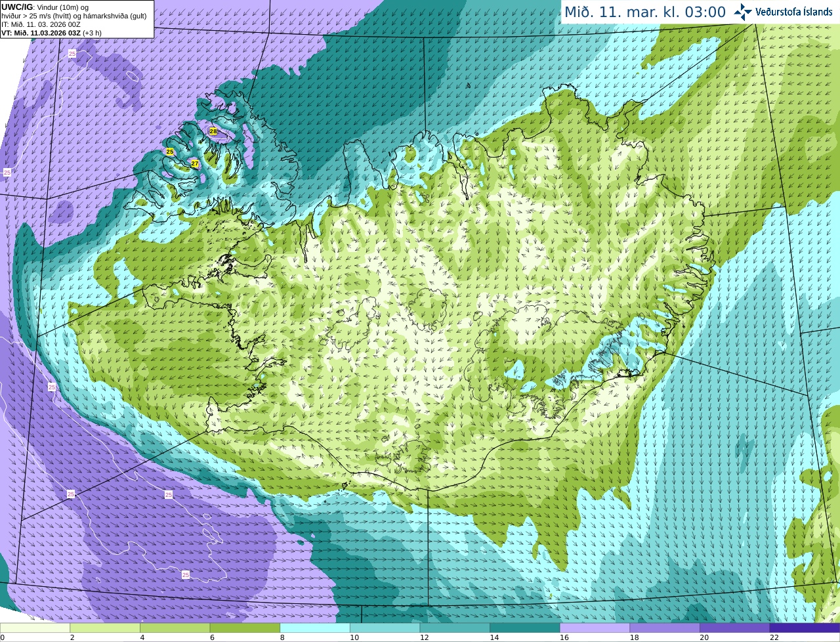Select the dark teal 14–16 m/s legend swatch
The width and height of the screenshot is (840, 642).
(x=524, y=628)
